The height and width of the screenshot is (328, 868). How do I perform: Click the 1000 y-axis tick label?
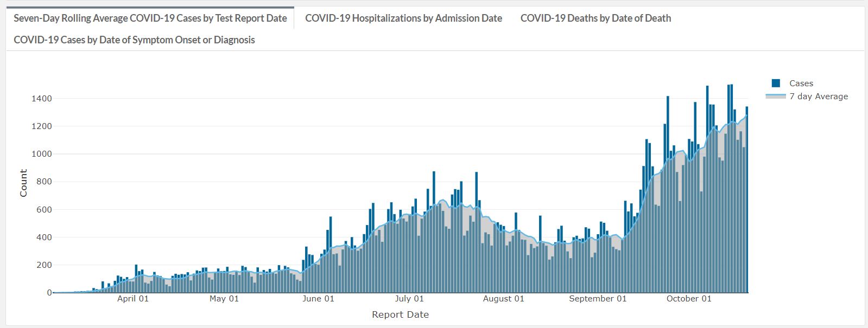41,154
